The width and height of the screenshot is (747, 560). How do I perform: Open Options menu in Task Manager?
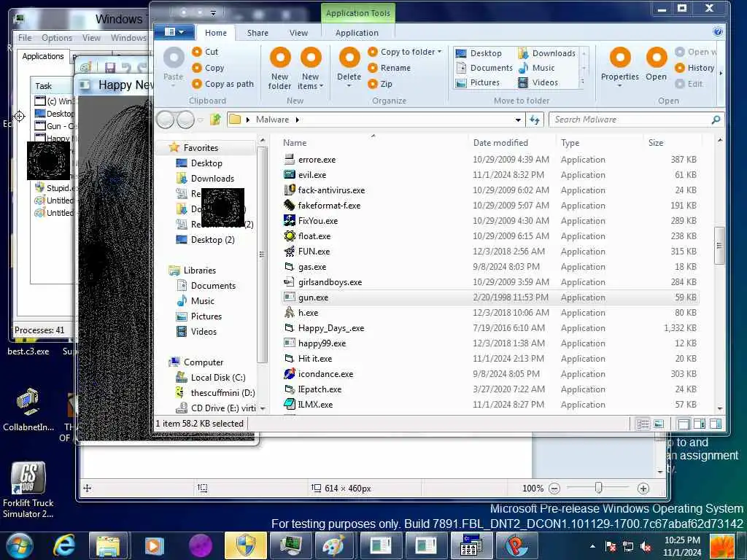(x=57, y=38)
